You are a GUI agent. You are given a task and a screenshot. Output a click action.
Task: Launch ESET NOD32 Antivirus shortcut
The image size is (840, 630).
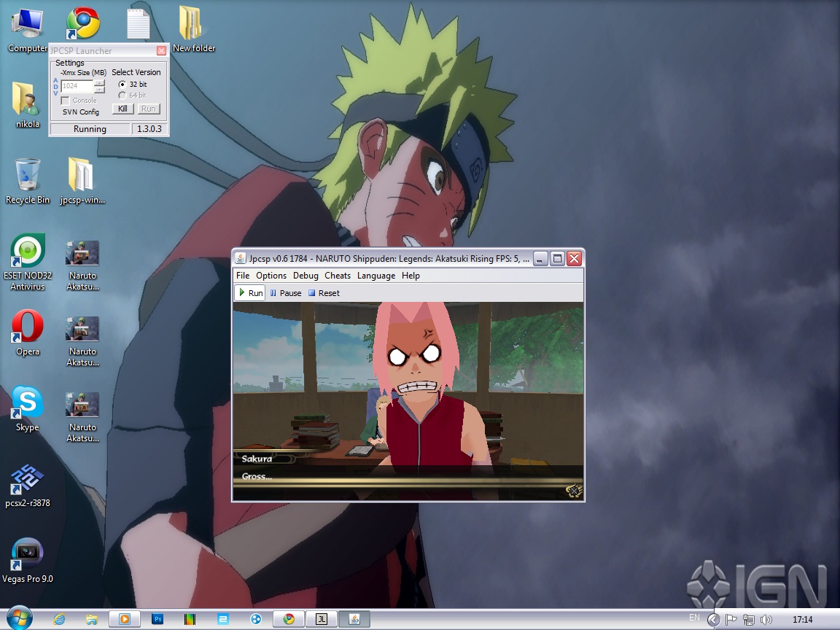[x=27, y=262]
